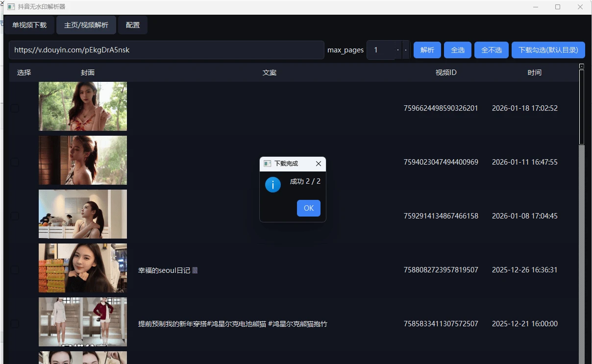
Task: Focus the douyin URL input field
Action: click(x=167, y=50)
